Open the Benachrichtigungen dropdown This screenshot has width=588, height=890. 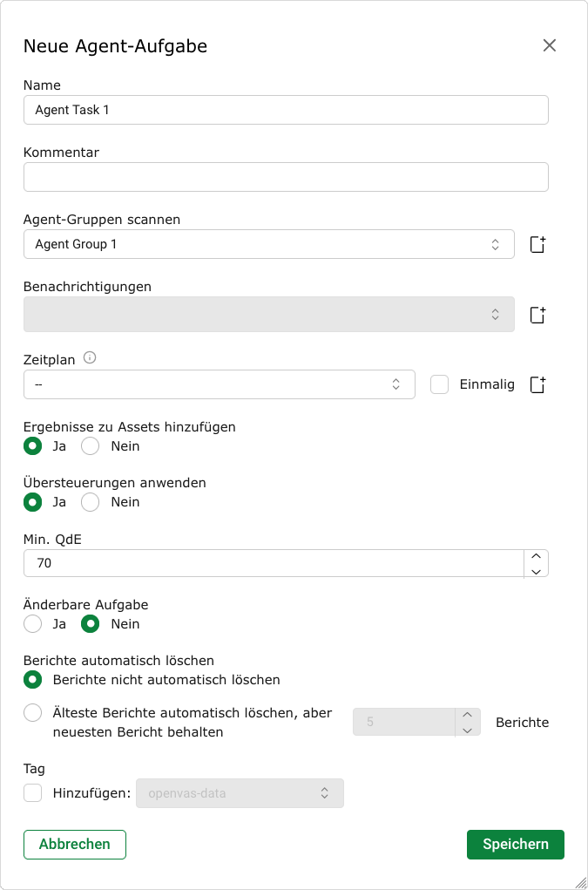click(x=268, y=315)
